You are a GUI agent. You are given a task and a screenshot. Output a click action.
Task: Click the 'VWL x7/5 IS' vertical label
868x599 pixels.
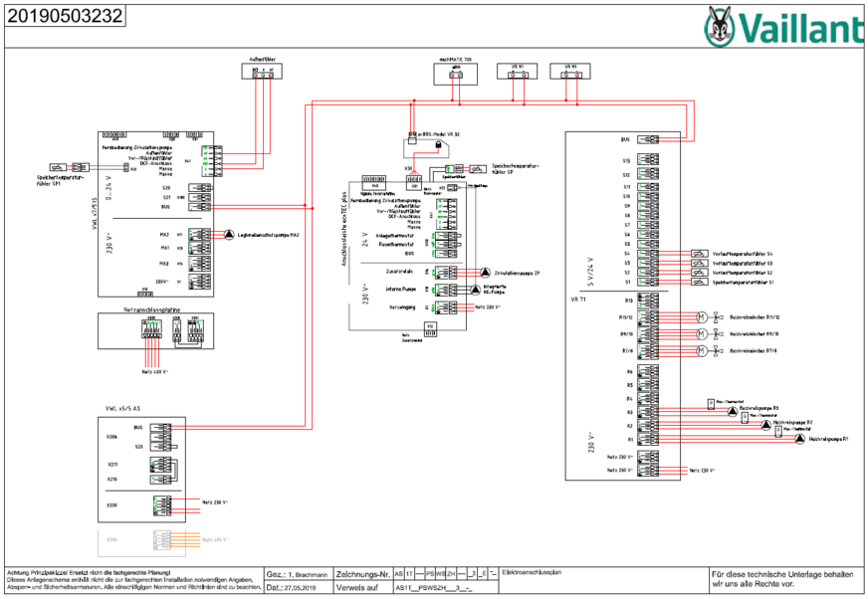(x=95, y=213)
